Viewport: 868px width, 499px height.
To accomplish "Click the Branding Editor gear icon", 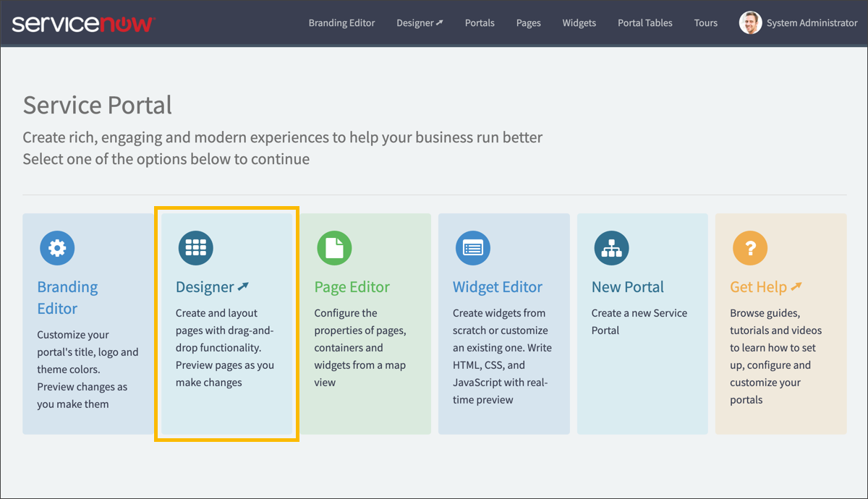I will 57,248.
